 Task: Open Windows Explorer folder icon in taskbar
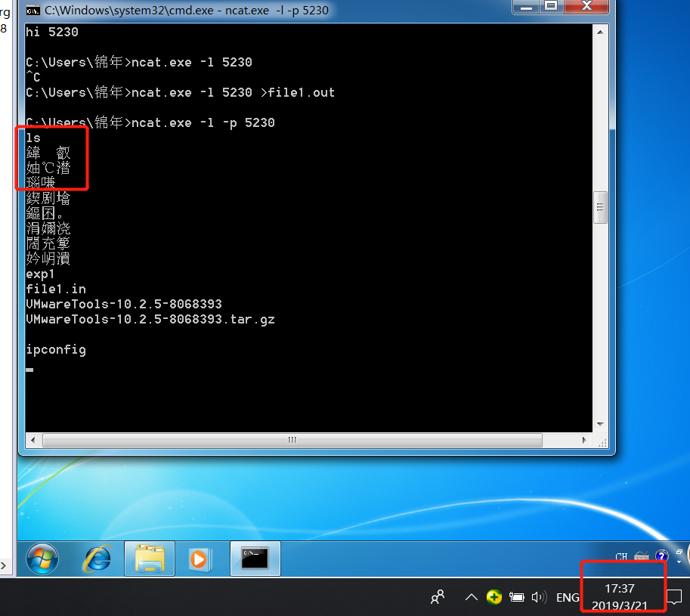click(x=150, y=559)
